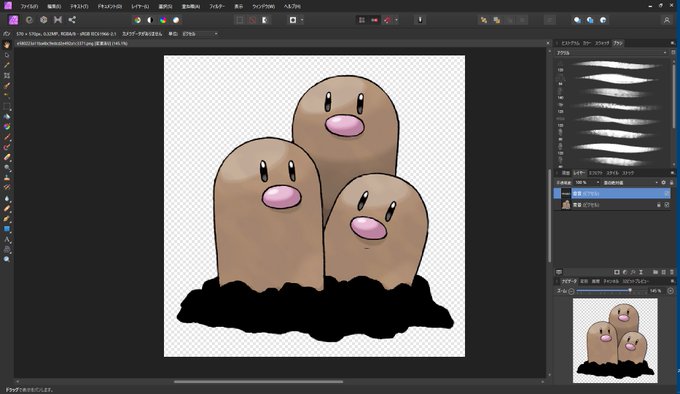Click the Adjustments icon in Layers footer
The image size is (680, 394).
pos(625,272)
